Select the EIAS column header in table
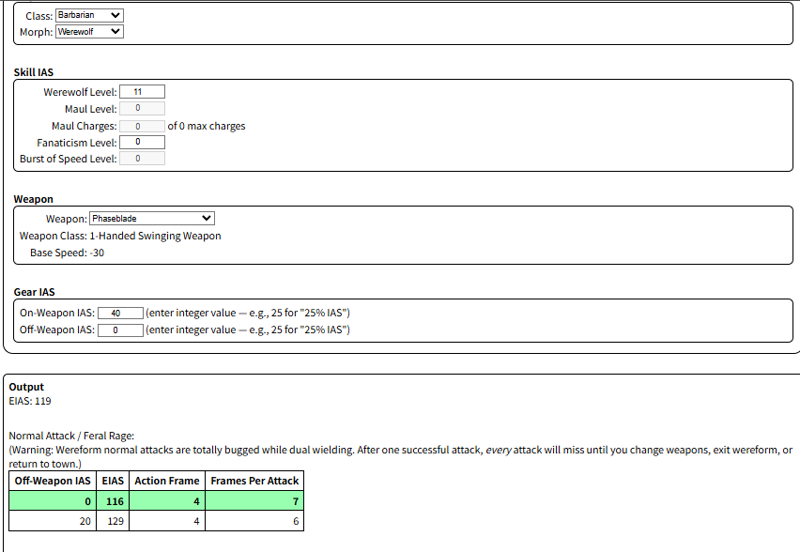Screen dimensions: 800x552 [113, 481]
